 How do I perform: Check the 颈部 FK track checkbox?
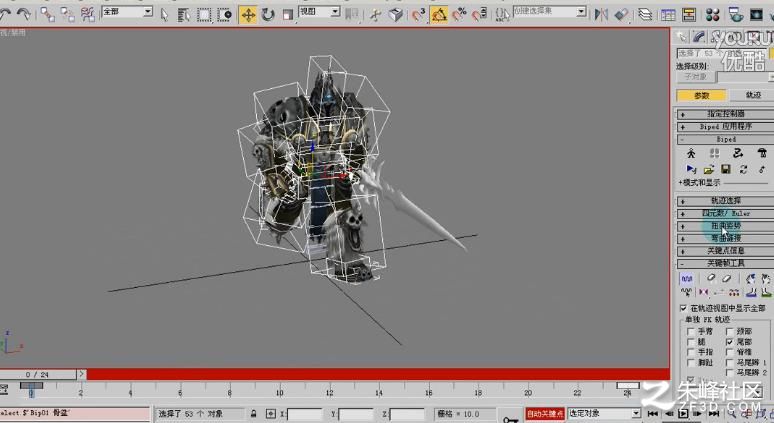(730, 332)
